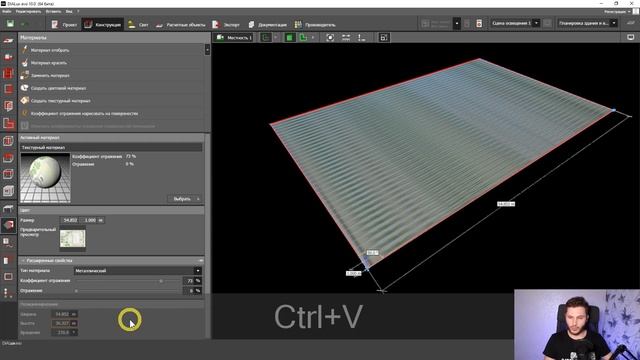Click the Выбрать button

185,199
